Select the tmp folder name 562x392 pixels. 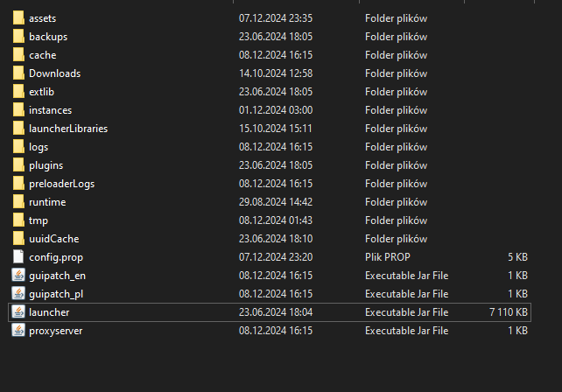coord(39,220)
